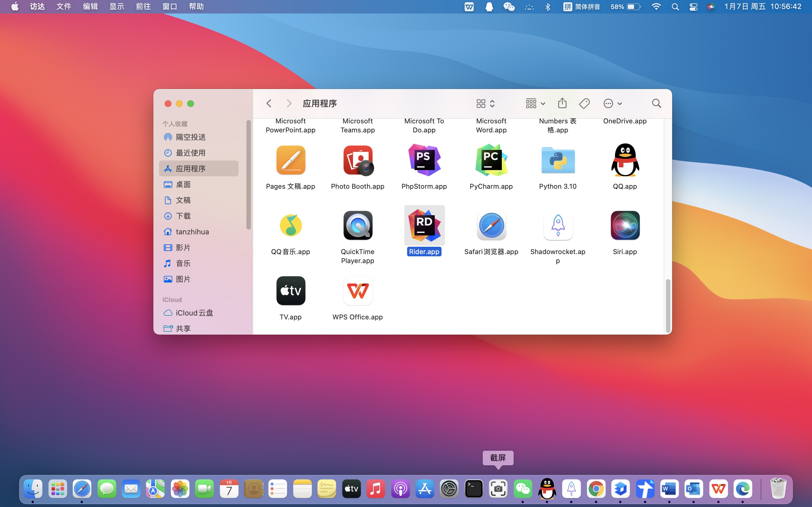
Task: Toggle Bluetooth menu bar icon
Action: (548, 7)
